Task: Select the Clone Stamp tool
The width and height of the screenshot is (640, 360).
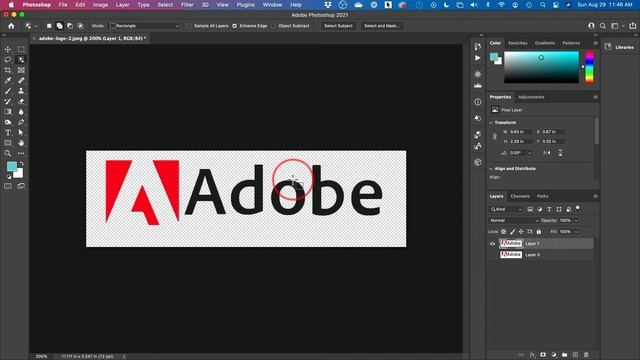Action: point(21,91)
